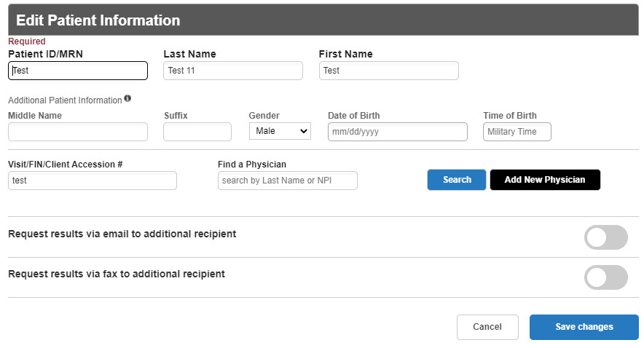Image resolution: width=644 pixels, height=348 pixels.
Task: Click the Edit Patient Information header title
Action: [x=98, y=20]
